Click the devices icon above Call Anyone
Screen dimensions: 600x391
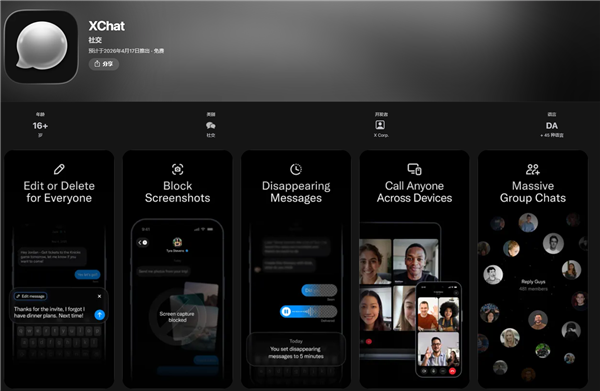tap(414, 169)
